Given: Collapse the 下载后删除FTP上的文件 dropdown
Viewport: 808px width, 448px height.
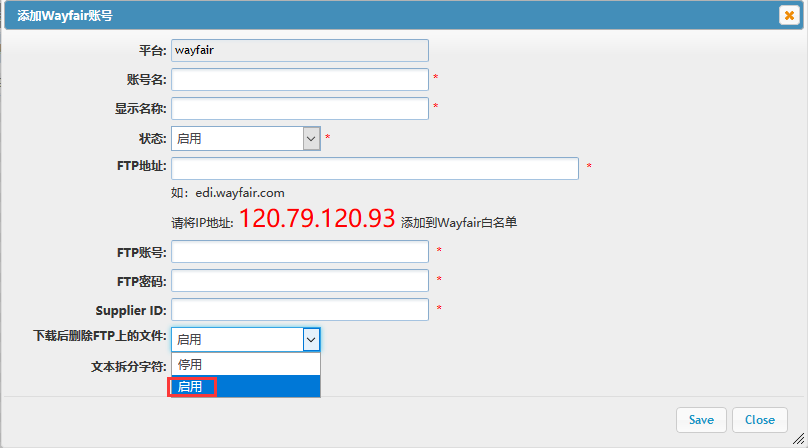Looking at the screenshot, I should (x=245, y=340).
